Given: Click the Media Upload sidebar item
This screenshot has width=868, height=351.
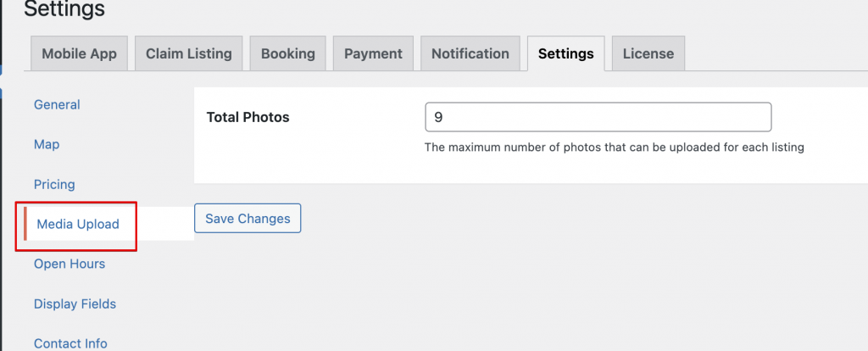Looking at the screenshot, I should [x=77, y=224].
